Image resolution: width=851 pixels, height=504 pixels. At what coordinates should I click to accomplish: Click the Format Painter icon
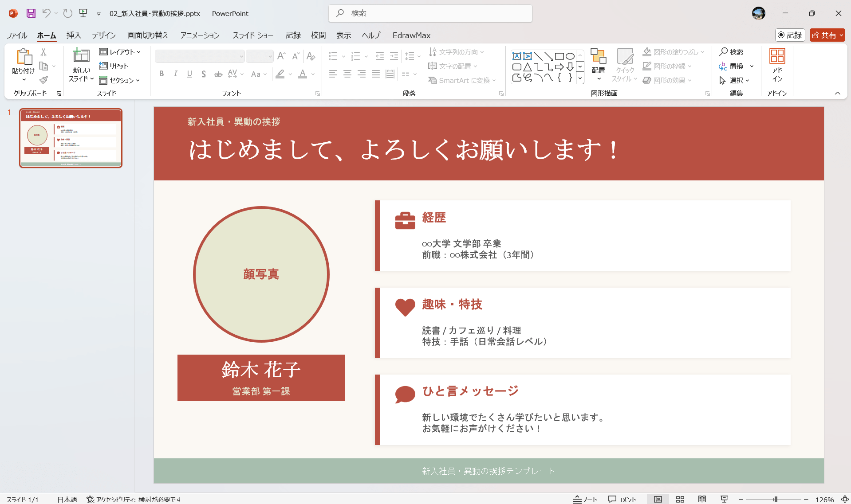tap(43, 80)
